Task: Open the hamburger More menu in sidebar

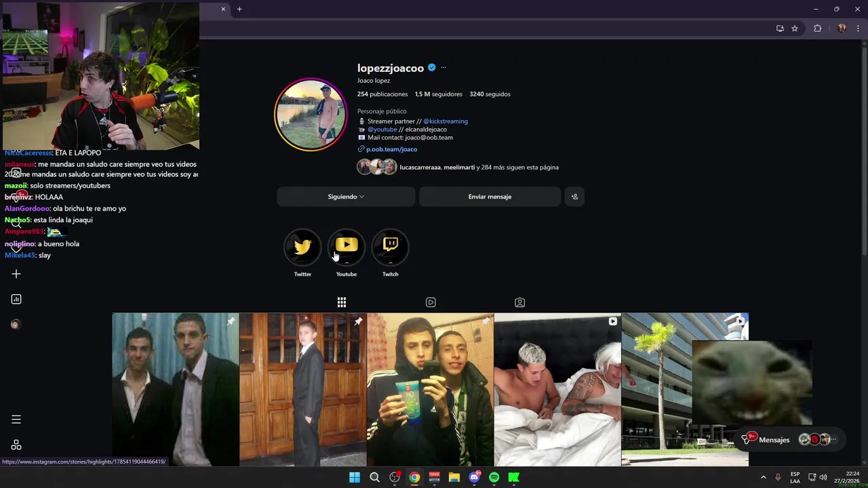Action: click(x=16, y=420)
